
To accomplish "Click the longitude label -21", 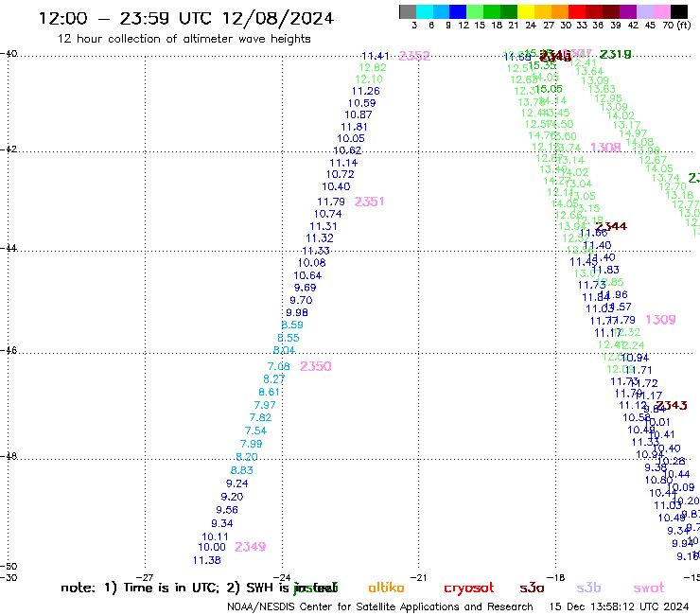I will click(x=418, y=577).
